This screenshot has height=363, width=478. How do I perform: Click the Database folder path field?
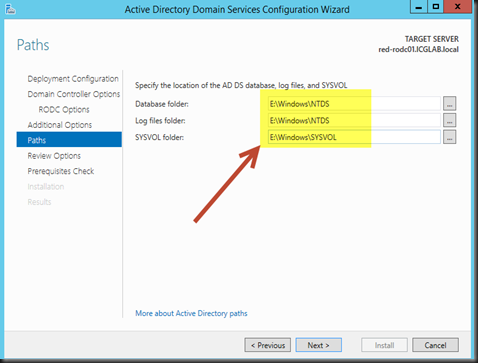[354, 104]
